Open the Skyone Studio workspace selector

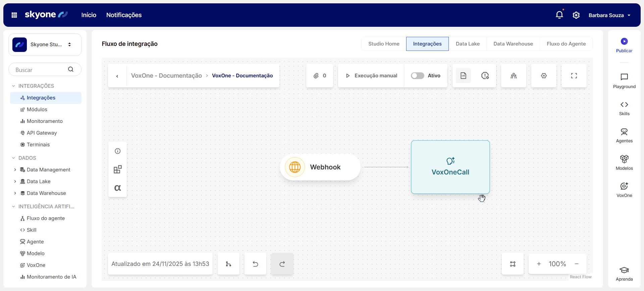pyautogui.click(x=45, y=45)
